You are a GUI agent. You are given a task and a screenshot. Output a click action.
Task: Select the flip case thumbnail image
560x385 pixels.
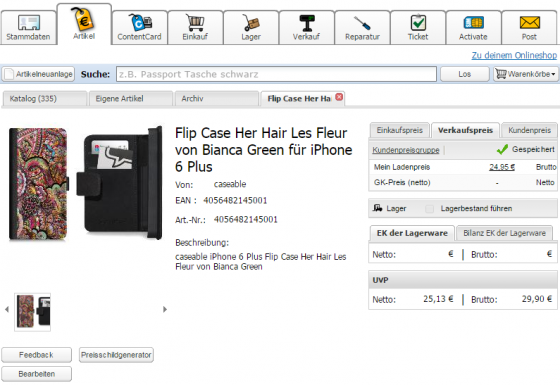point(32,312)
